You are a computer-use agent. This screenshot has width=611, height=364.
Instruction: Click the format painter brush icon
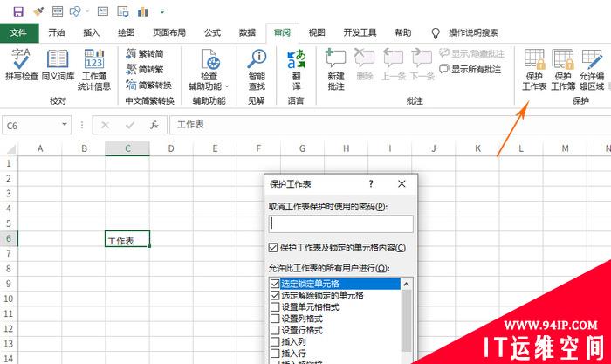[x=38, y=11]
